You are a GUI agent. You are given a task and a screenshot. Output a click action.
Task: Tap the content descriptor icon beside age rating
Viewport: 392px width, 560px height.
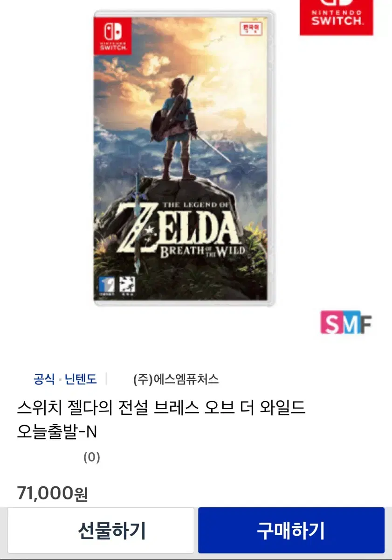point(126,286)
